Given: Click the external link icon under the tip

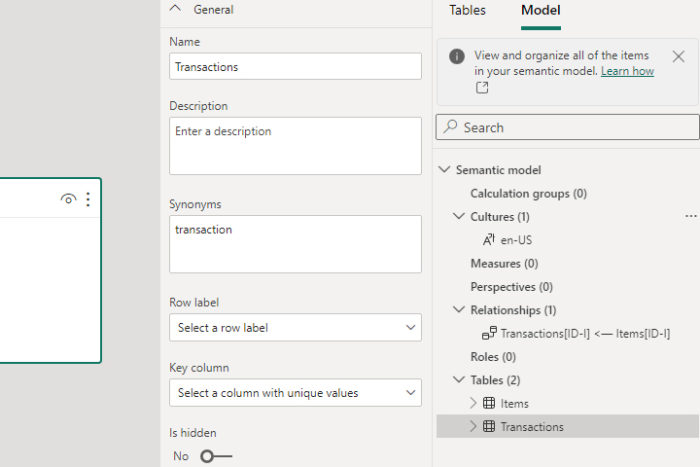Looking at the screenshot, I should (482, 88).
